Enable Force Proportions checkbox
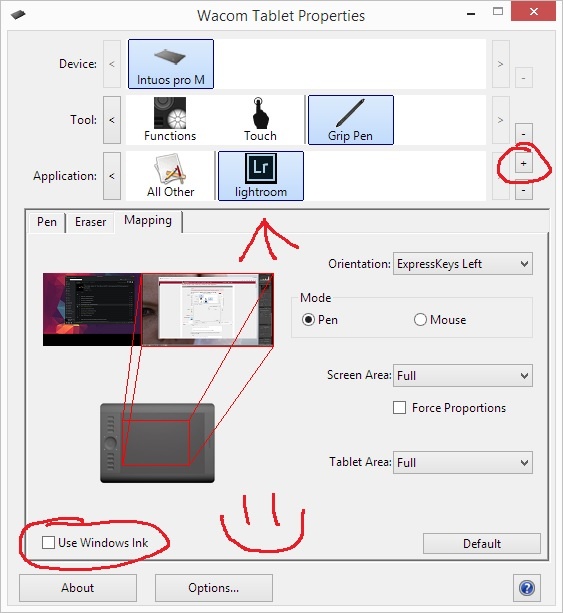The width and height of the screenshot is (563, 613). pyautogui.click(x=399, y=407)
